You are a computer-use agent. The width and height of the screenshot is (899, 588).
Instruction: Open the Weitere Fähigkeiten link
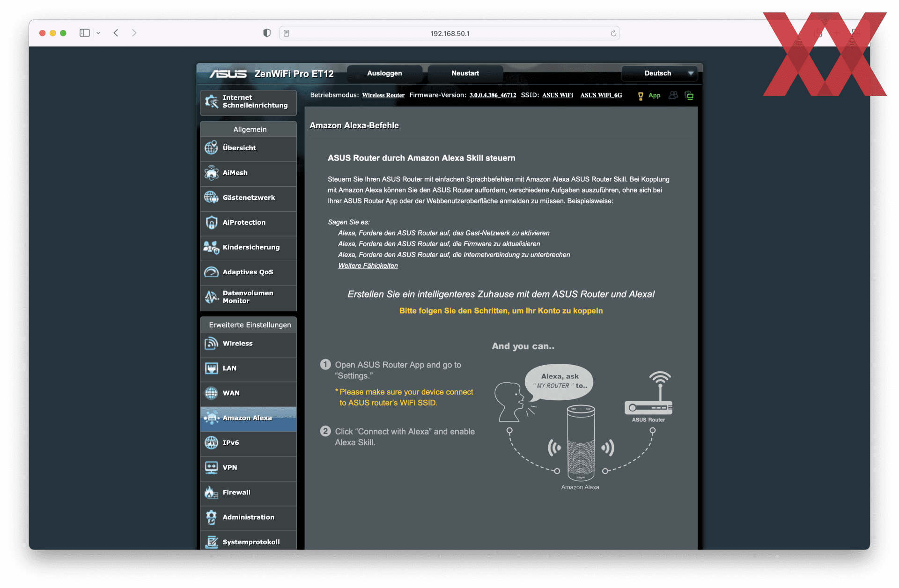(368, 266)
